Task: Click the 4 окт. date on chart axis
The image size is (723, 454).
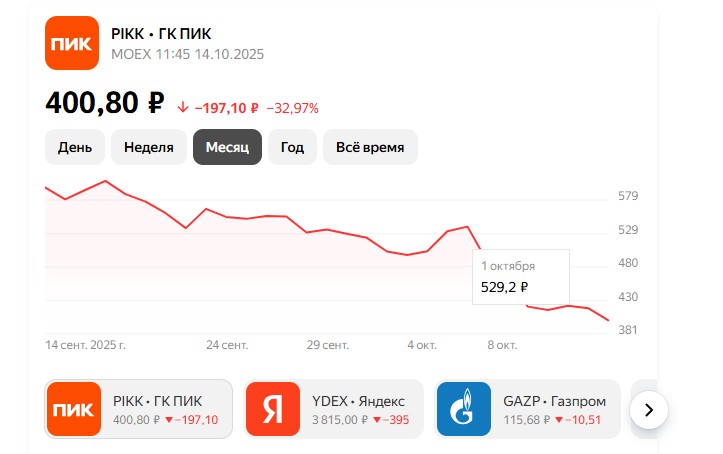Action: pos(422,345)
